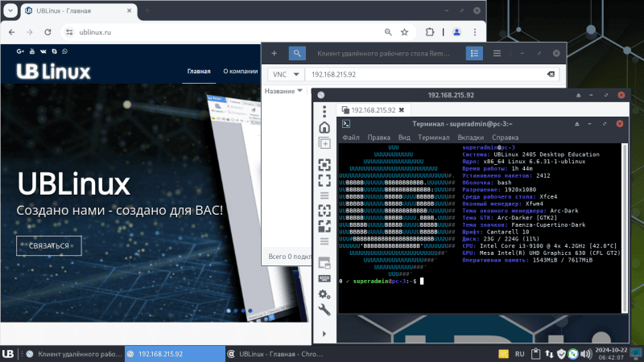Screen dimensions: 644x362
Task: Sort by the Название column header
Action: pos(283,91)
